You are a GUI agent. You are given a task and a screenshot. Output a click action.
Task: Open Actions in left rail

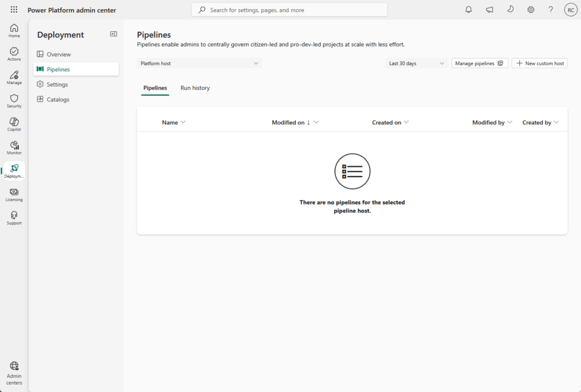(x=14, y=54)
